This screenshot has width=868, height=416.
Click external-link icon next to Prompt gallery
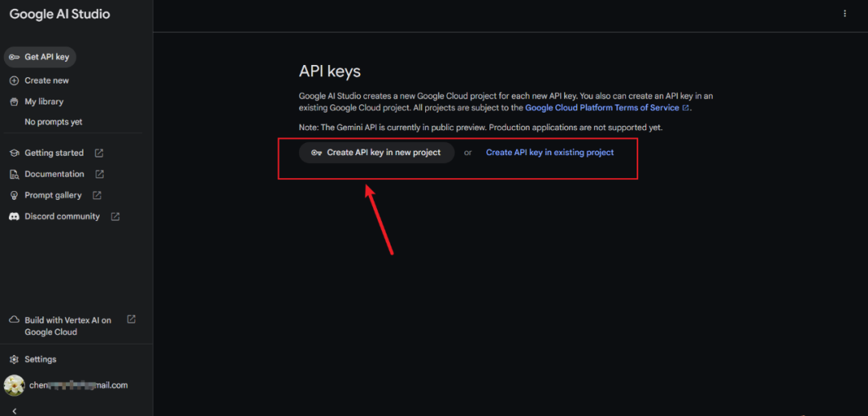click(x=97, y=195)
